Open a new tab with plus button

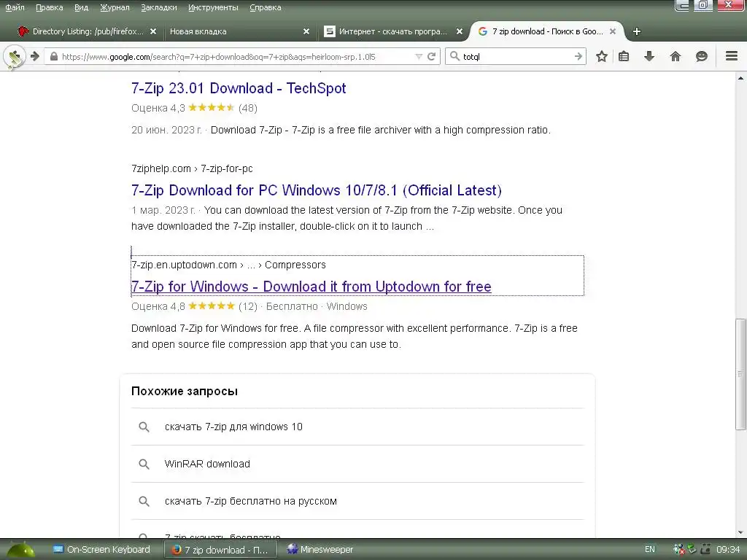pos(636,31)
